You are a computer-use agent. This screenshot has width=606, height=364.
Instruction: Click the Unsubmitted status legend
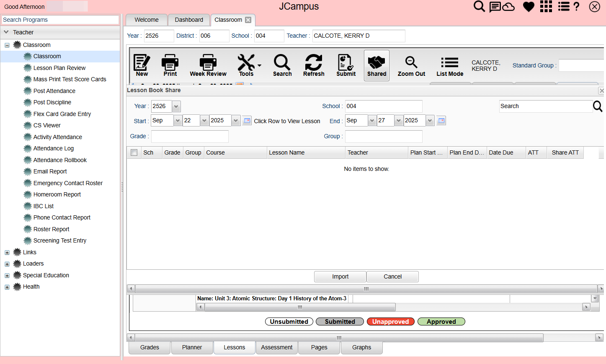point(289,322)
